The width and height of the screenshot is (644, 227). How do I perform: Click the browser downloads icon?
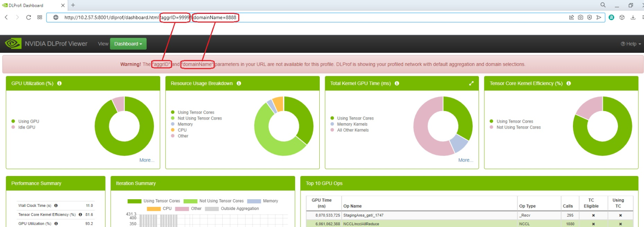[633, 17]
